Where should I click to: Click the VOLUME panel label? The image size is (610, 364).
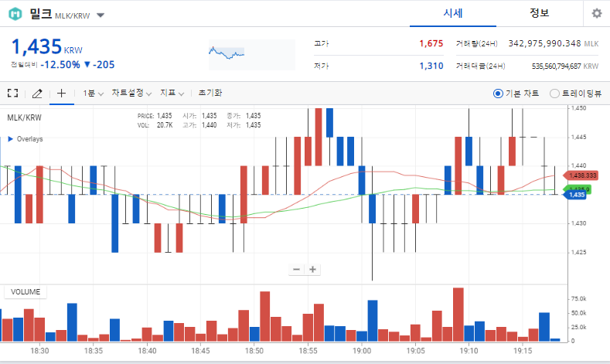26,292
